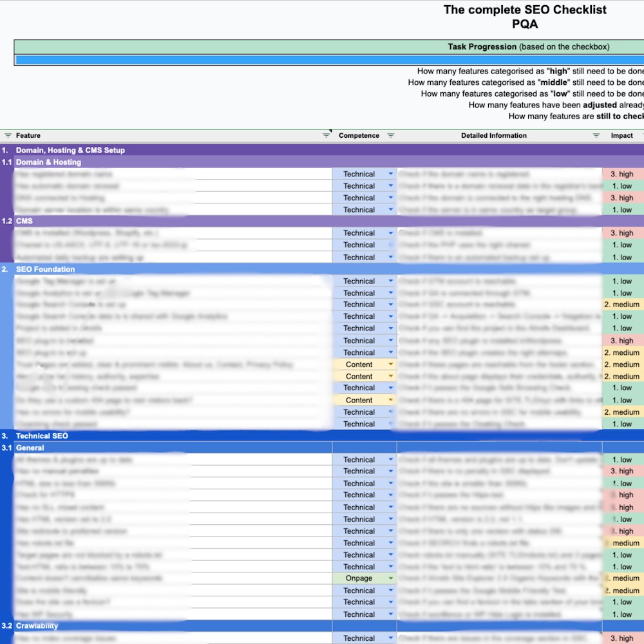This screenshot has height=644, width=644.
Task: Open Technical dropdown in first row under SEO Foundation
Action: 391,281
